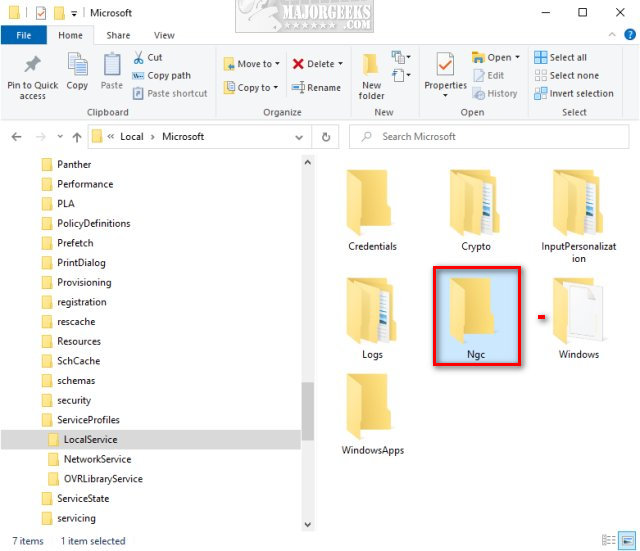Switch to the View tab
The image size is (640, 551).
[164, 36]
